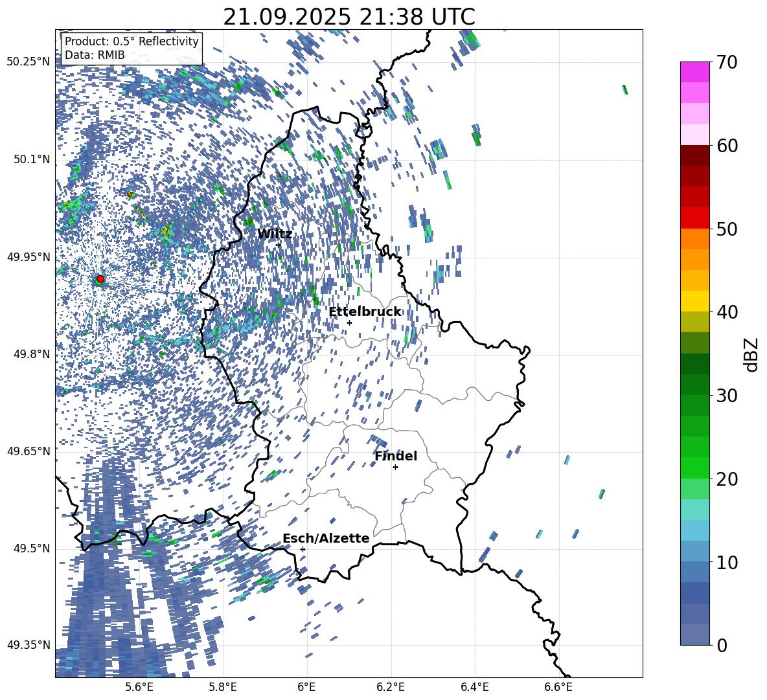
Task: Click the 49.35°N latitude label
Action: coord(29,645)
